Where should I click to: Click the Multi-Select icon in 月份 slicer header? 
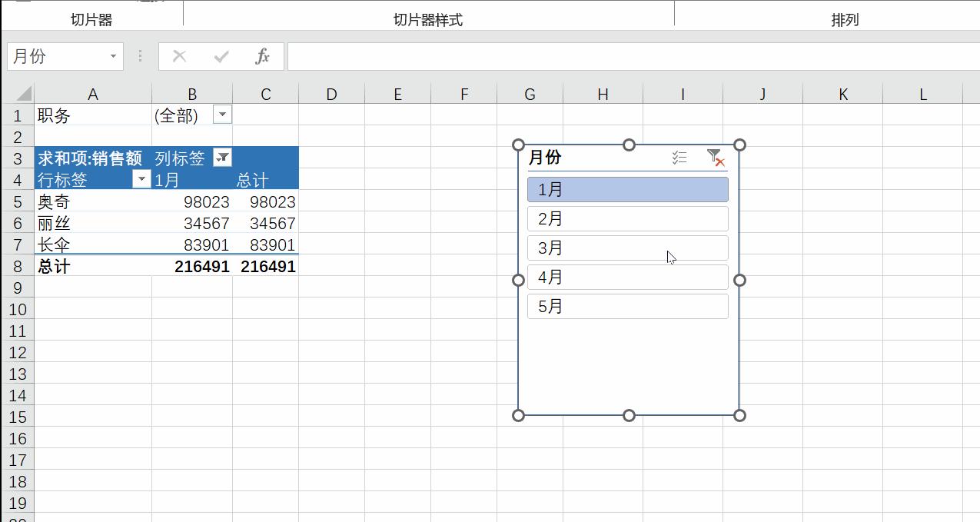(x=679, y=158)
